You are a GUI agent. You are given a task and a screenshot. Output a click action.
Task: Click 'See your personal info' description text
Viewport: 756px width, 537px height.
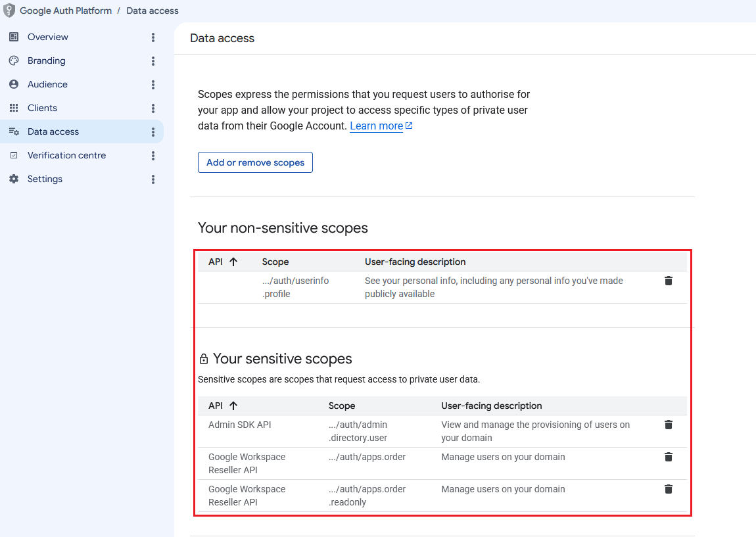tap(494, 287)
